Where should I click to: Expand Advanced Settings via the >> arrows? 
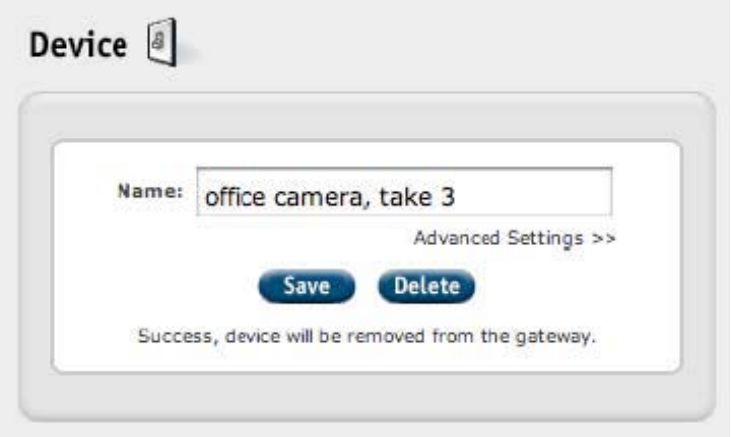tap(604, 238)
